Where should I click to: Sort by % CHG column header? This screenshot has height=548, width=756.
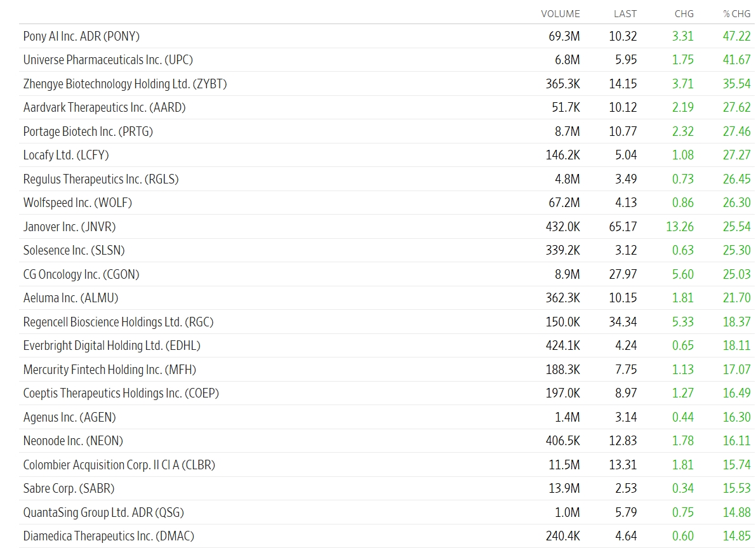click(x=737, y=14)
